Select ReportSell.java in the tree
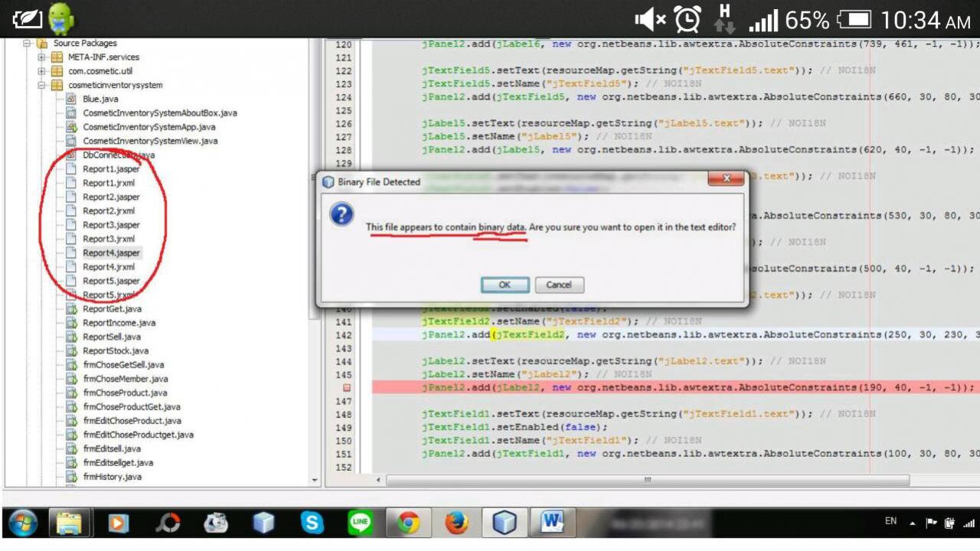The width and height of the screenshot is (980, 551). 112,337
